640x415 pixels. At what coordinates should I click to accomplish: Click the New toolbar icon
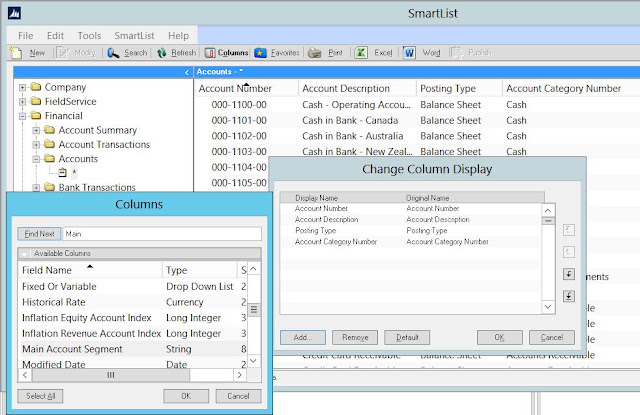coord(16,53)
